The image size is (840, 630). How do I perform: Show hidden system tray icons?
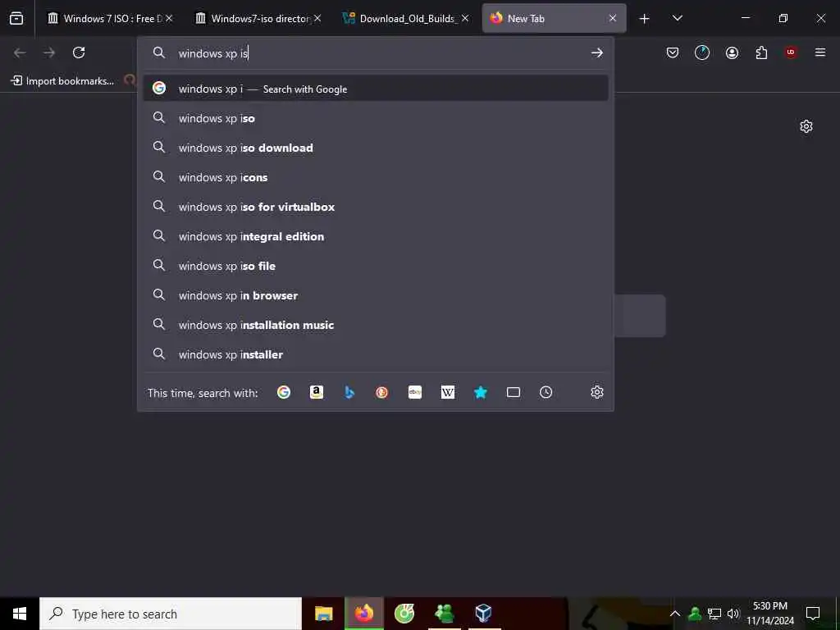coord(675,614)
